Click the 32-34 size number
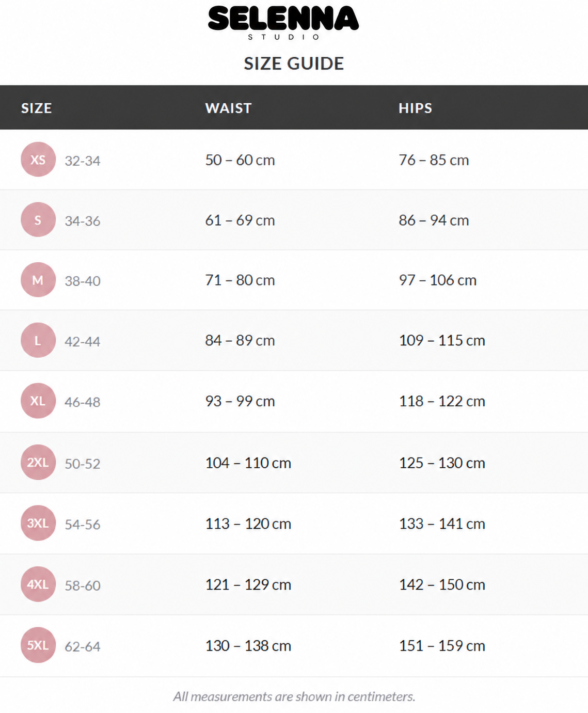 tap(83, 161)
